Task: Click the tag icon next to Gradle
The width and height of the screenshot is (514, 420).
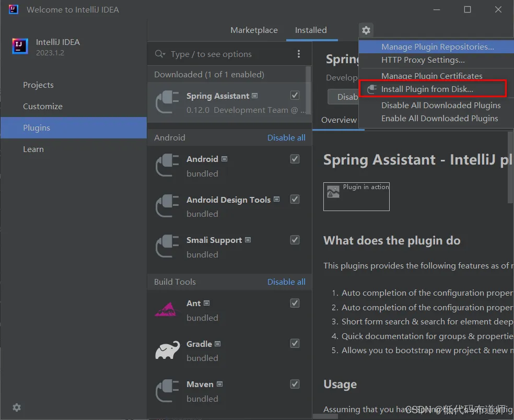Action: point(218,344)
